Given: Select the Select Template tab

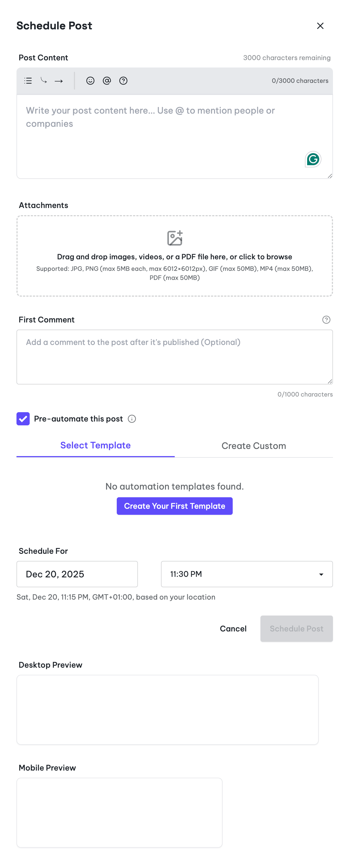Looking at the screenshot, I should click(x=95, y=445).
